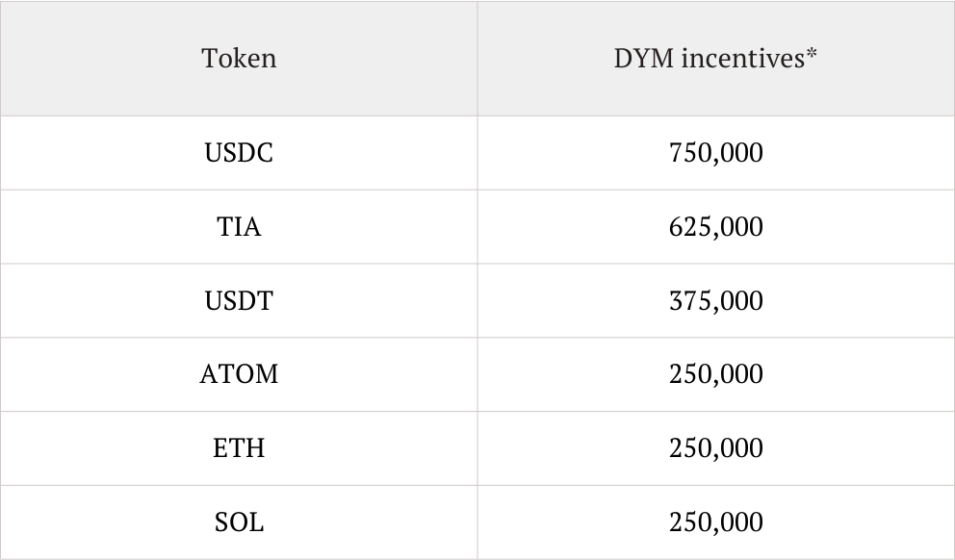Click the 375,000 incentives value
The height and width of the screenshot is (560, 955).
tap(715, 301)
